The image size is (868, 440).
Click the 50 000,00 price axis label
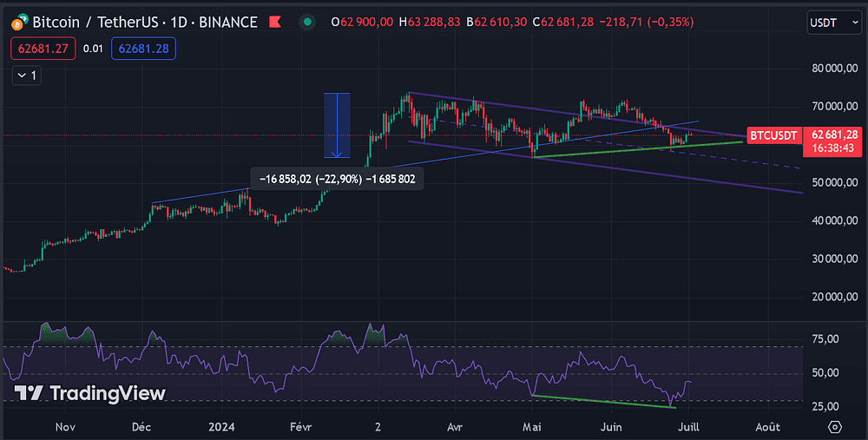click(835, 182)
